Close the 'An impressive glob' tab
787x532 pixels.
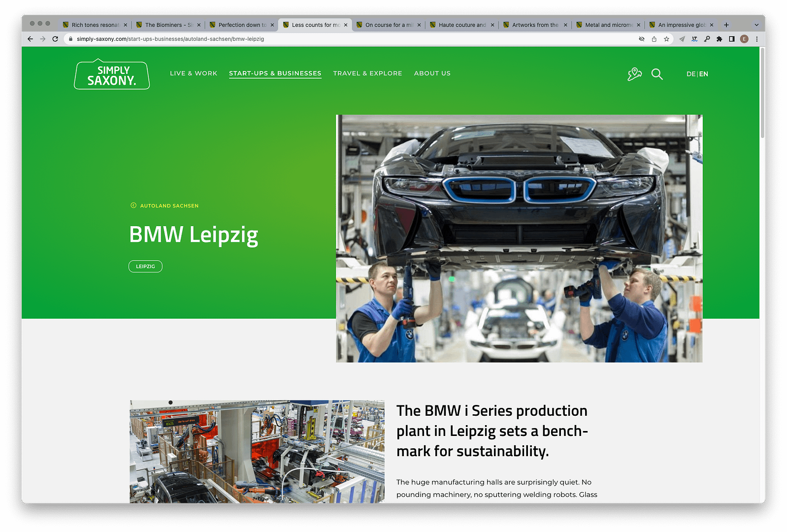(712, 25)
